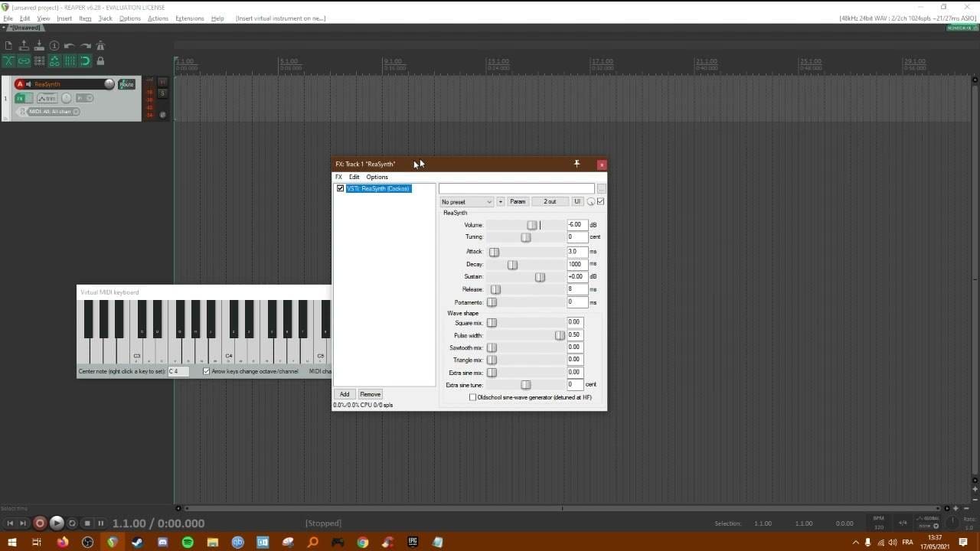Create a new project with toolbar icon

point(8,46)
